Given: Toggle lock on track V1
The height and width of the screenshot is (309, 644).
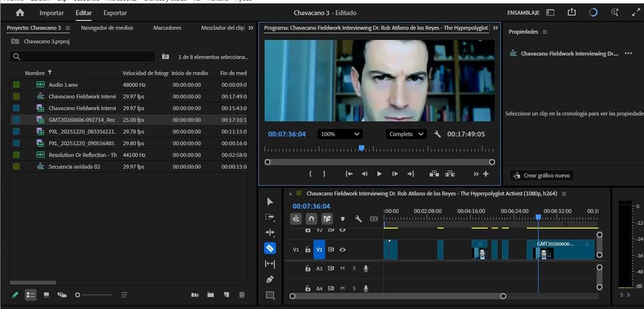Looking at the screenshot, I should (x=308, y=249).
